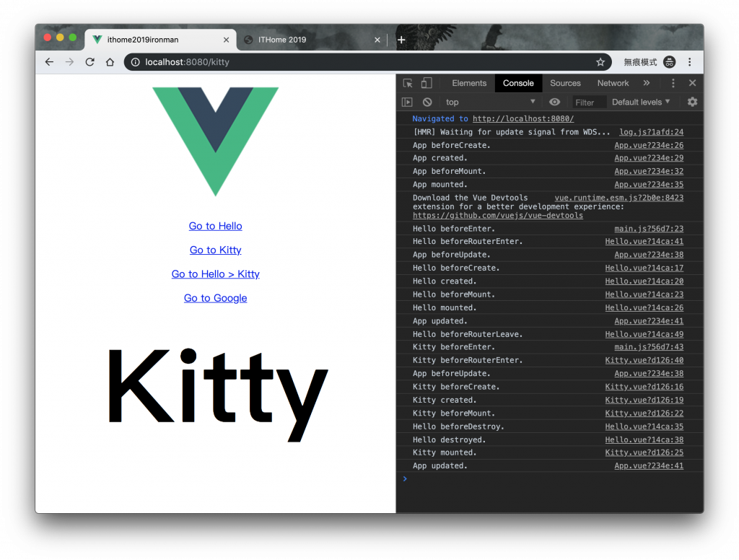Viewport: 739px width, 560px height.
Task: Open source link App.vue?234e:35
Action: pos(649,184)
